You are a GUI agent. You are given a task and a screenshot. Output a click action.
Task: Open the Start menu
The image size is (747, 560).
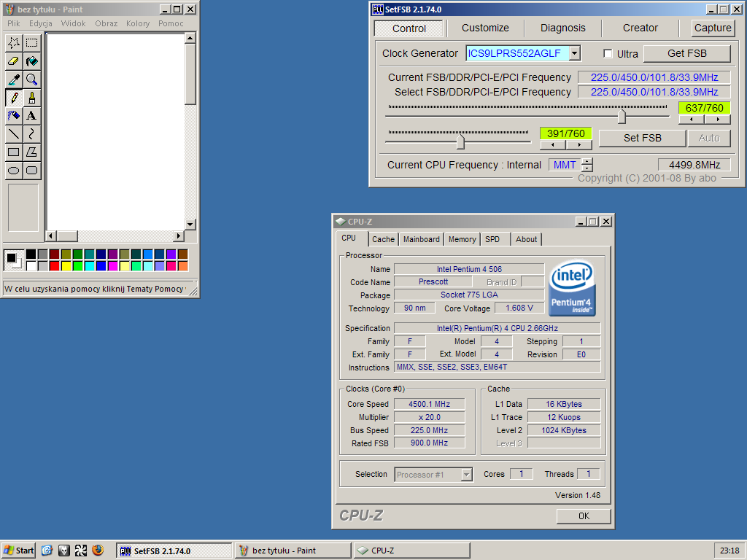coord(18,551)
